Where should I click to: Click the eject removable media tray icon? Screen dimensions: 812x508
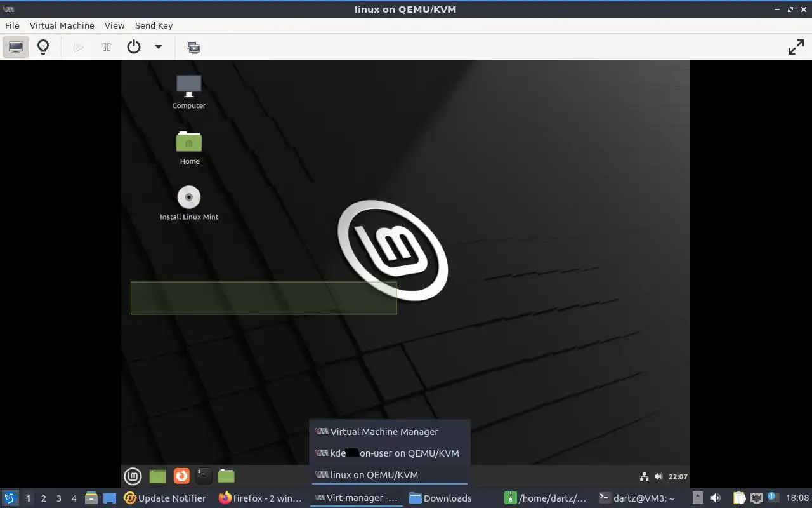pos(697,498)
